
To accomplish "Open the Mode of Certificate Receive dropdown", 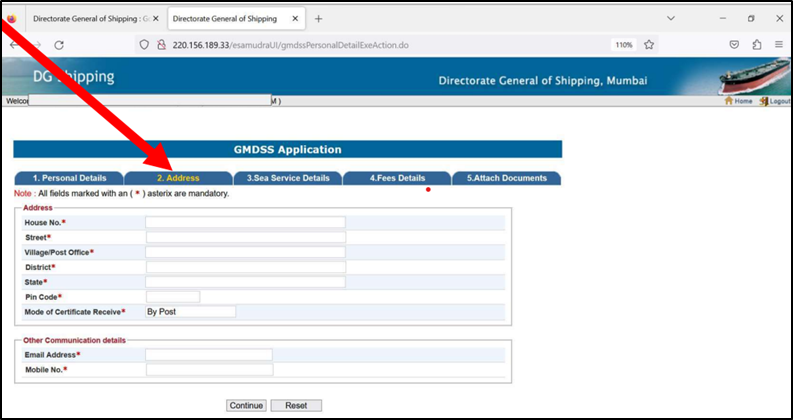I will (x=191, y=312).
